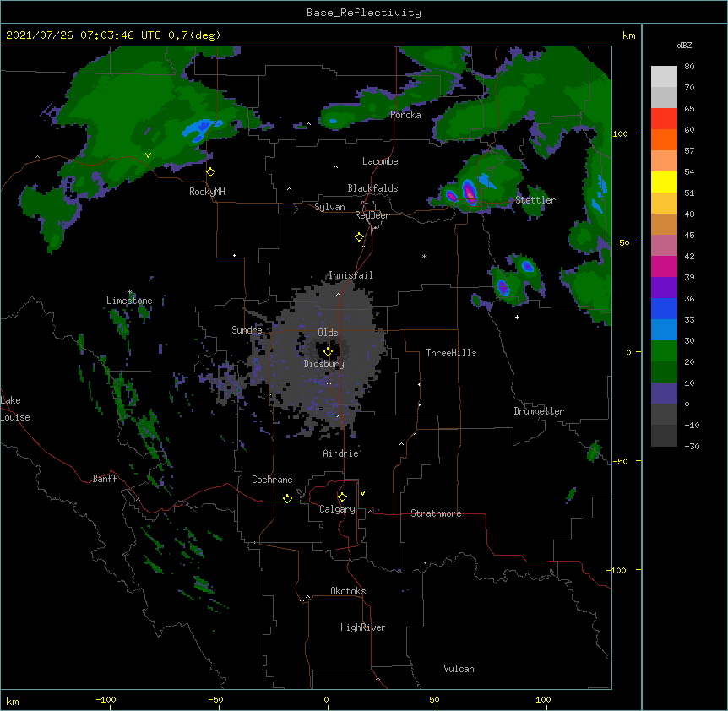Click the asterisk marker above Limestone label

[x=130, y=292]
